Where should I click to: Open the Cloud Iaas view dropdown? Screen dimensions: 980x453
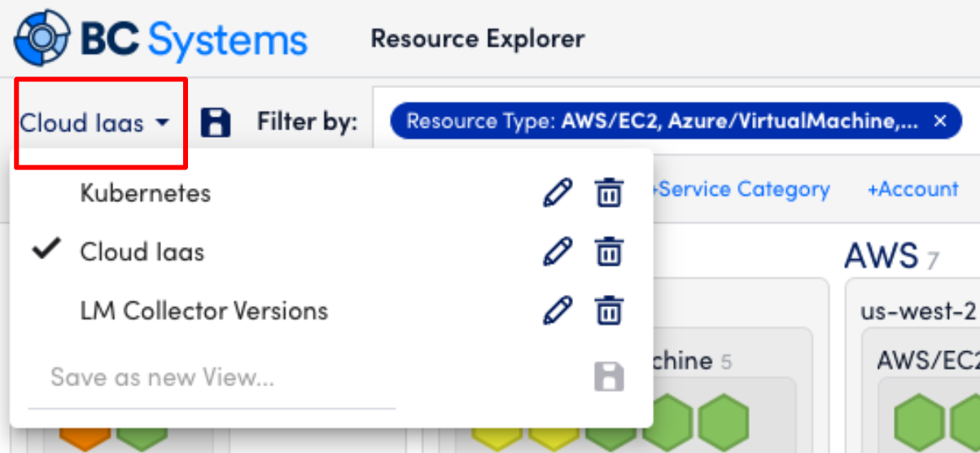95,123
